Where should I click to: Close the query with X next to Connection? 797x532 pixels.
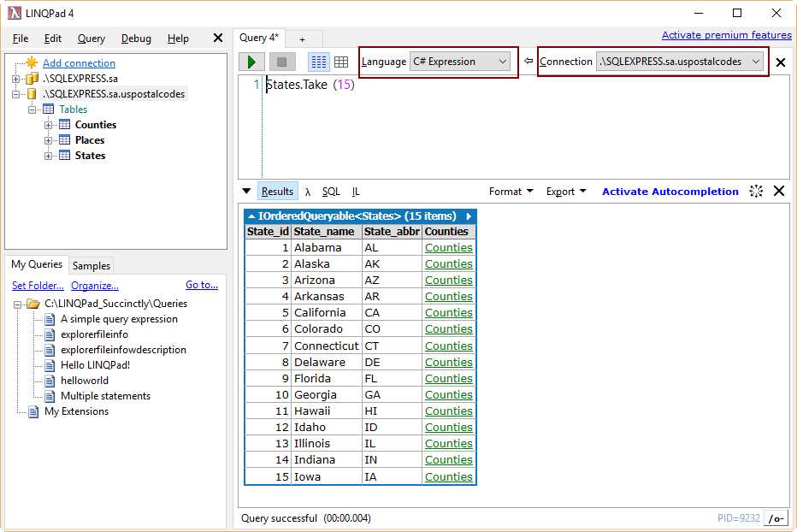[781, 62]
